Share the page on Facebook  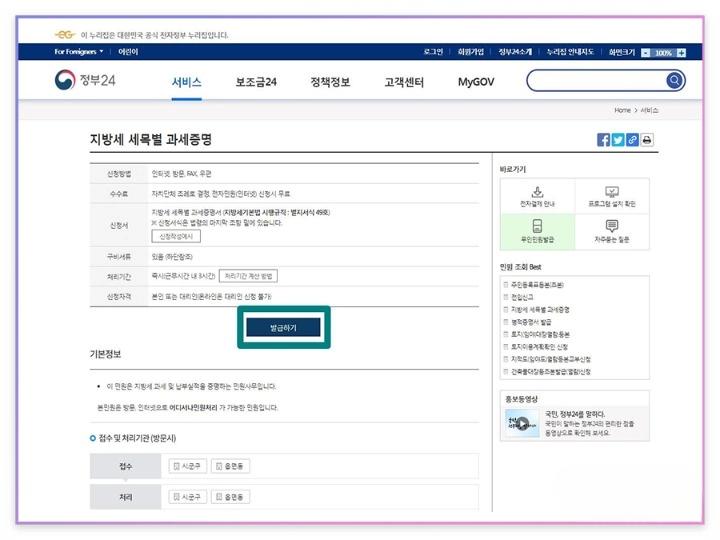[x=603, y=140]
